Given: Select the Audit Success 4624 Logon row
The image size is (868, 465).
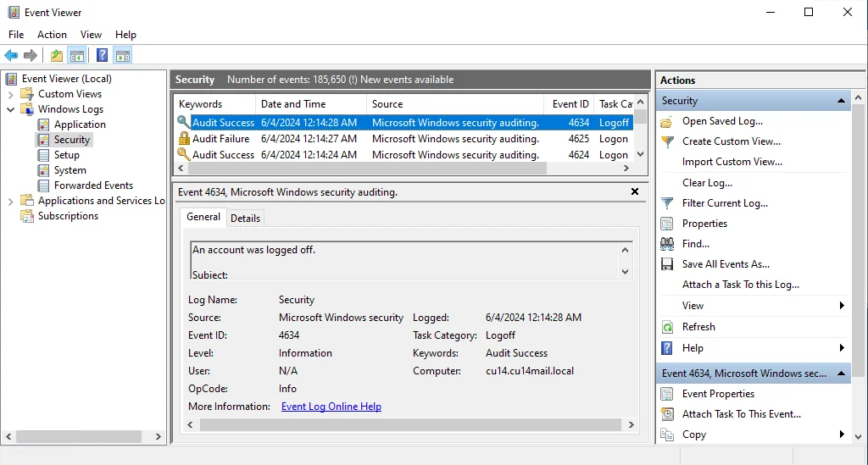Looking at the screenshot, I should coord(403,155).
